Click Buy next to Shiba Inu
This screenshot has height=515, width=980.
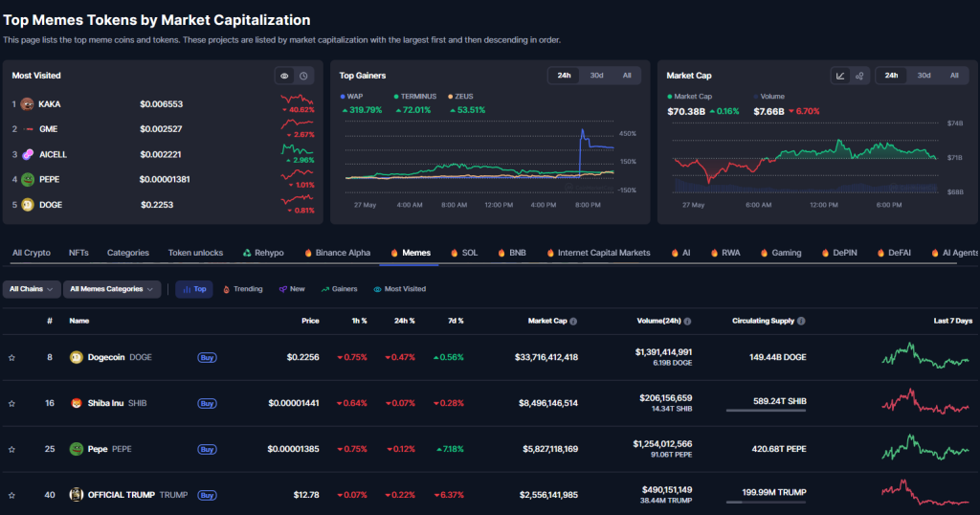(x=208, y=403)
